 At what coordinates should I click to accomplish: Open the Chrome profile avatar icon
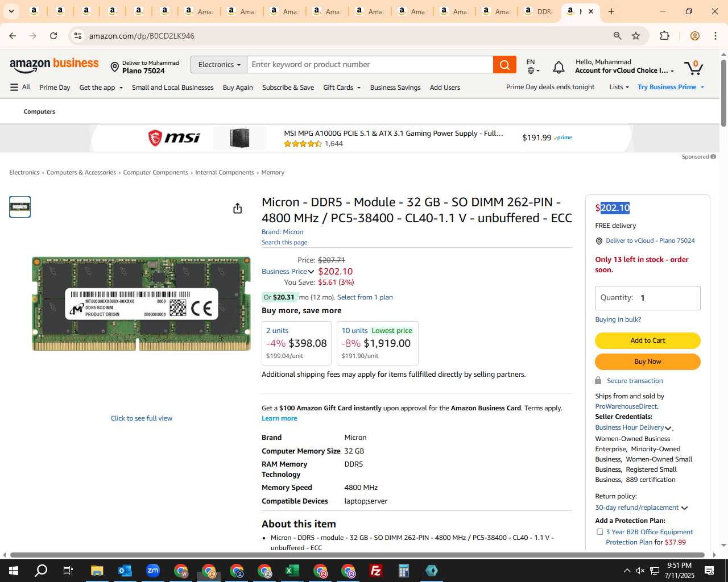[x=694, y=36]
